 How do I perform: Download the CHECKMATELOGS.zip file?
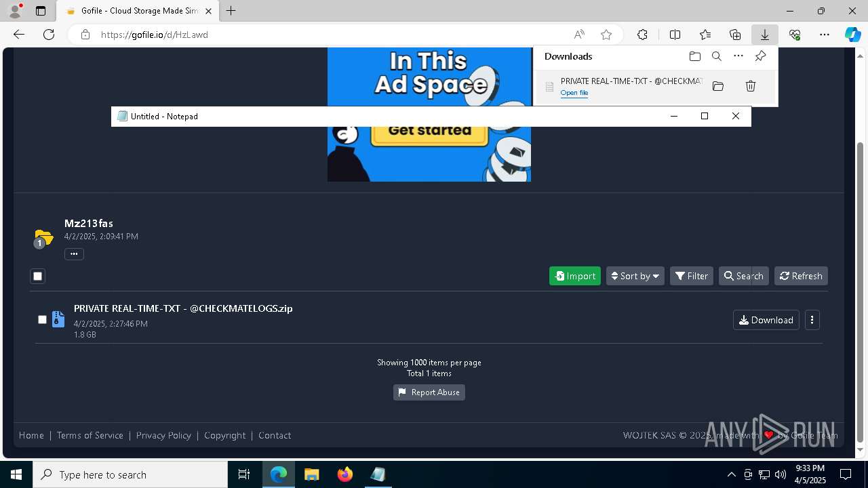pyautogui.click(x=766, y=320)
